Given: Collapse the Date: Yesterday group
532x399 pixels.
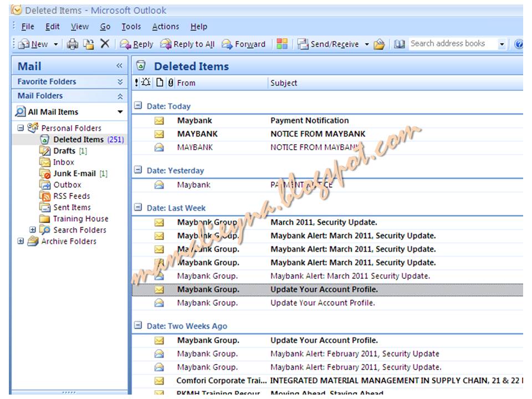Looking at the screenshot, I should click(x=138, y=170).
